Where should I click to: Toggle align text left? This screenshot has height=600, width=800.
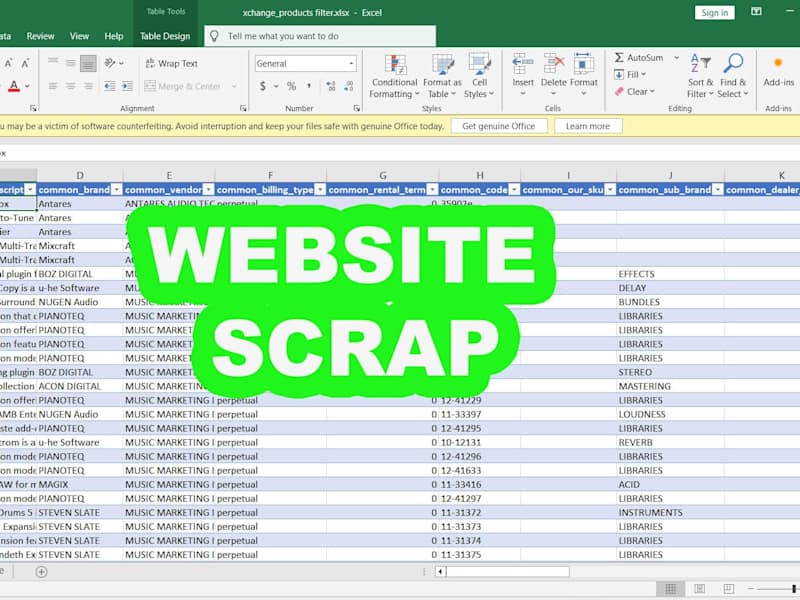coord(53,86)
